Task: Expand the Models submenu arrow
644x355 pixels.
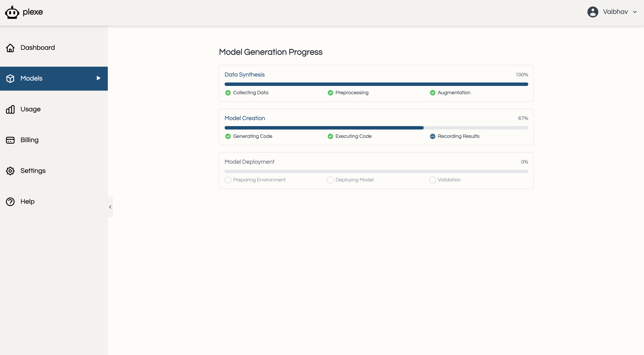Action: (99, 78)
